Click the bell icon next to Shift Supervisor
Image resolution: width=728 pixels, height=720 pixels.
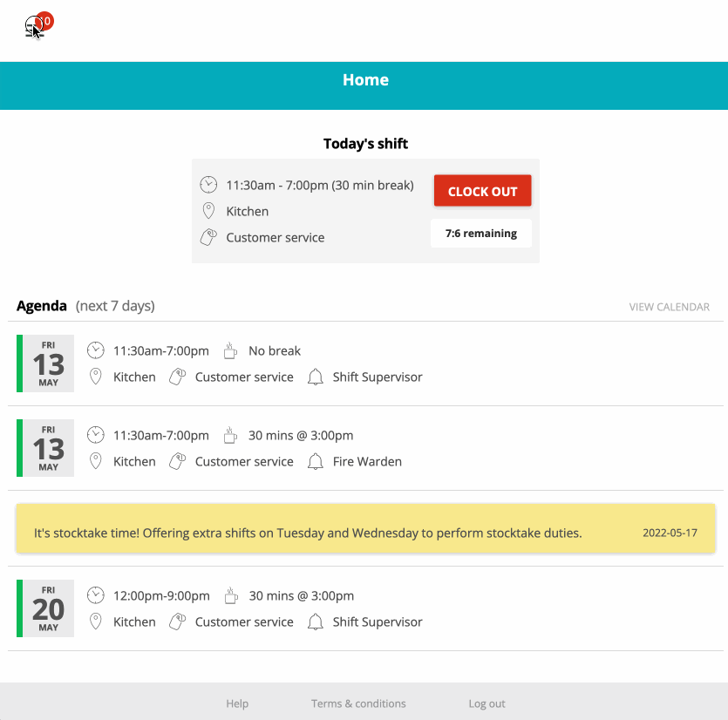(x=315, y=377)
